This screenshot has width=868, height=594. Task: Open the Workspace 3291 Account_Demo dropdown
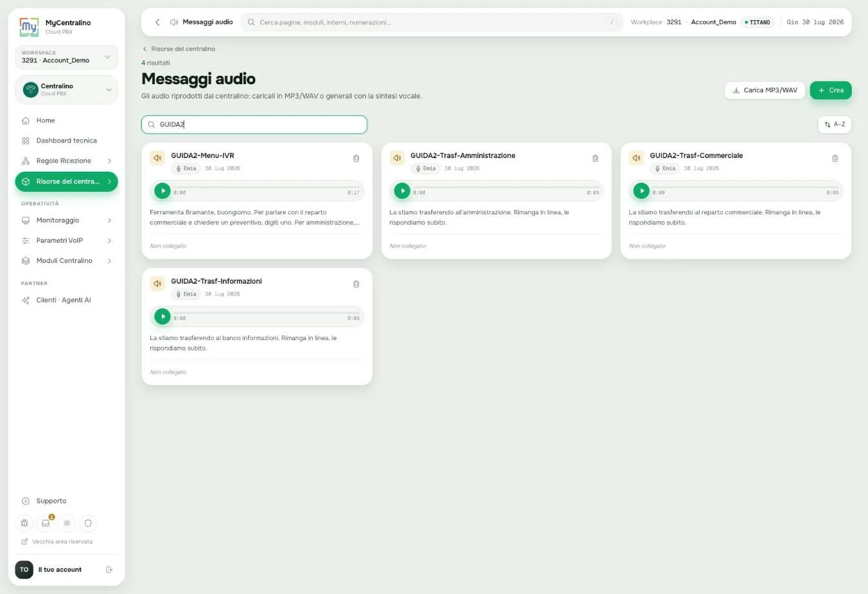pyautogui.click(x=66, y=57)
